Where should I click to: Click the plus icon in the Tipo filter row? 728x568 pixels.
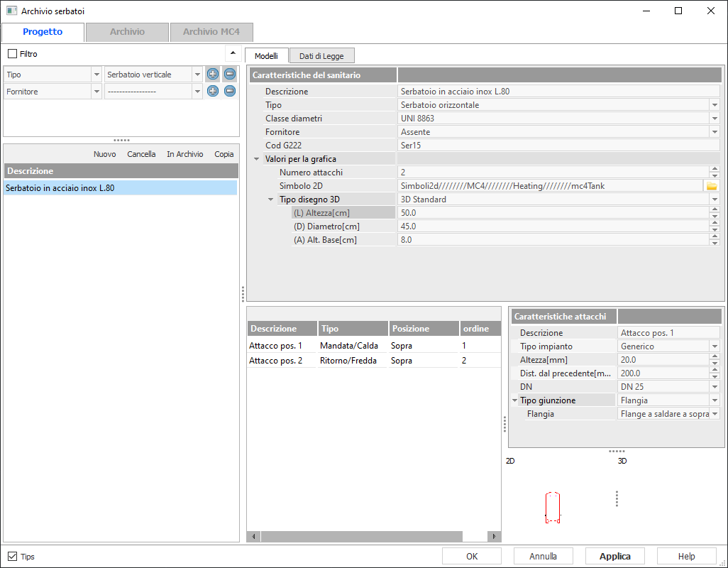[212, 75]
